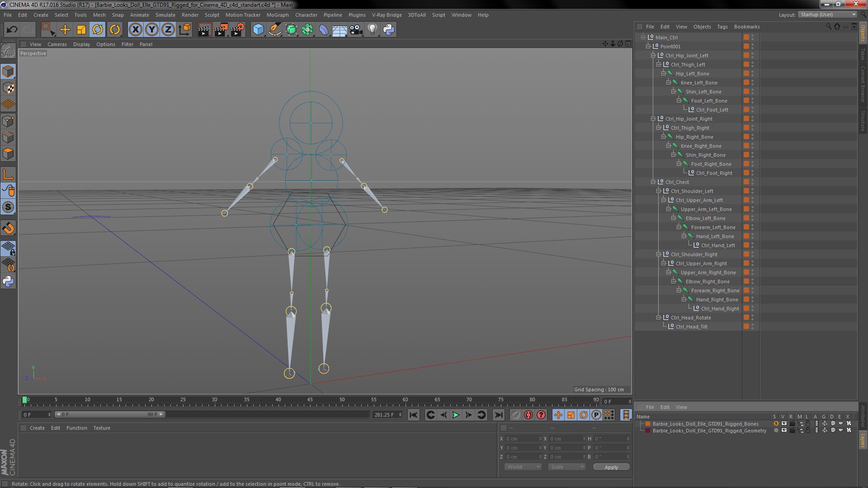
Task: Toggle solo on Rigged_Bones layer
Action: (x=776, y=424)
